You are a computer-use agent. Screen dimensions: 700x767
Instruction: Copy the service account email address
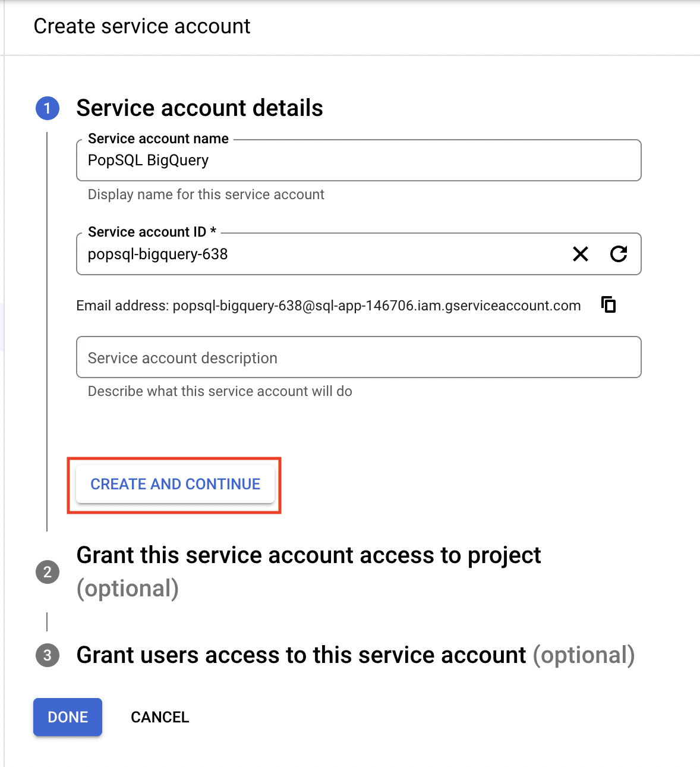click(608, 304)
